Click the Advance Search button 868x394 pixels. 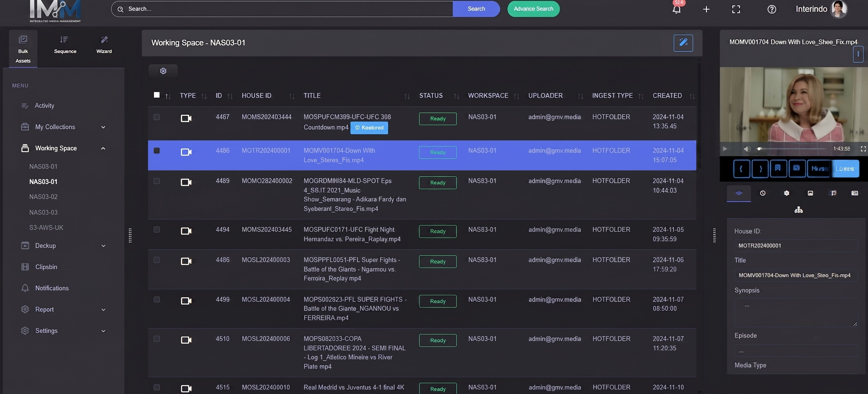pos(533,9)
